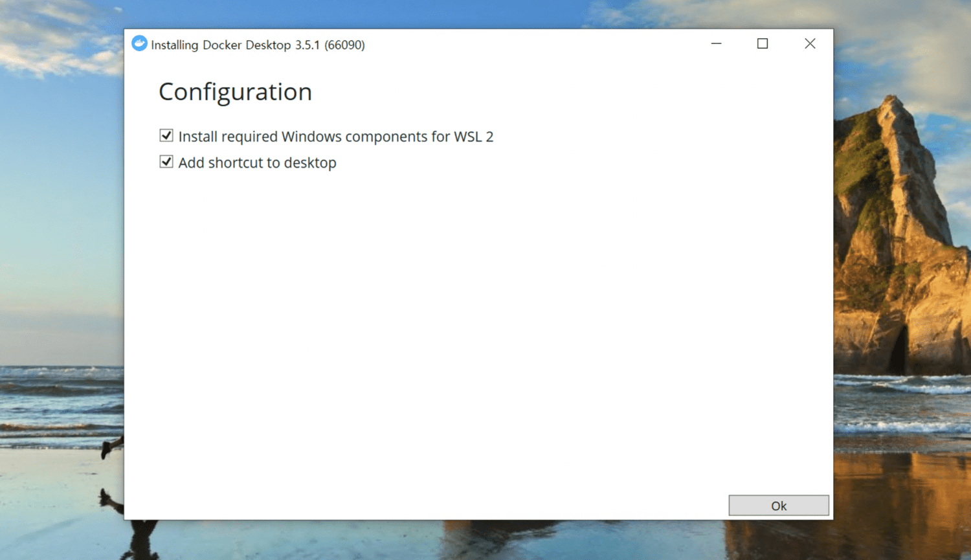971x560 pixels.
Task: Maximize the Docker Desktop installer window
Action: point(763,43)
